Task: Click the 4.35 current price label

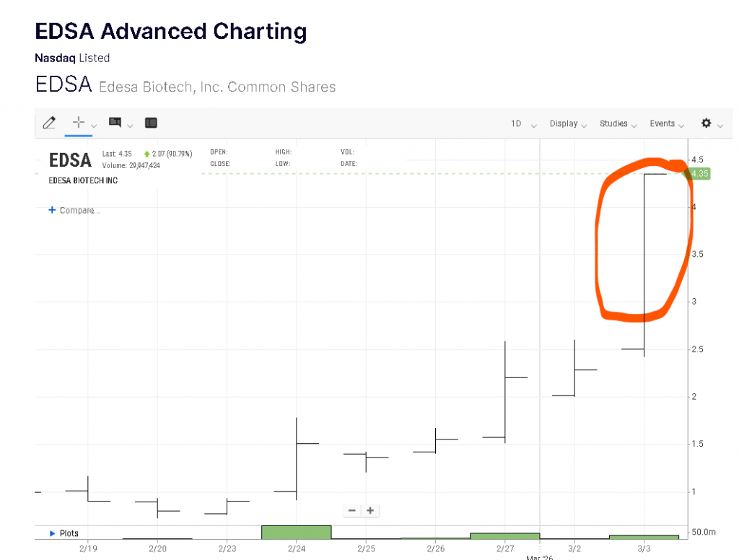Action: click(x=700, y=173)
